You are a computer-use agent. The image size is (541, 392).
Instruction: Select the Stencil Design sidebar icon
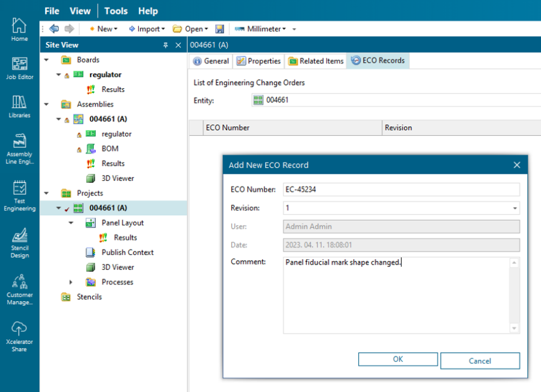[x=19, y=240]
